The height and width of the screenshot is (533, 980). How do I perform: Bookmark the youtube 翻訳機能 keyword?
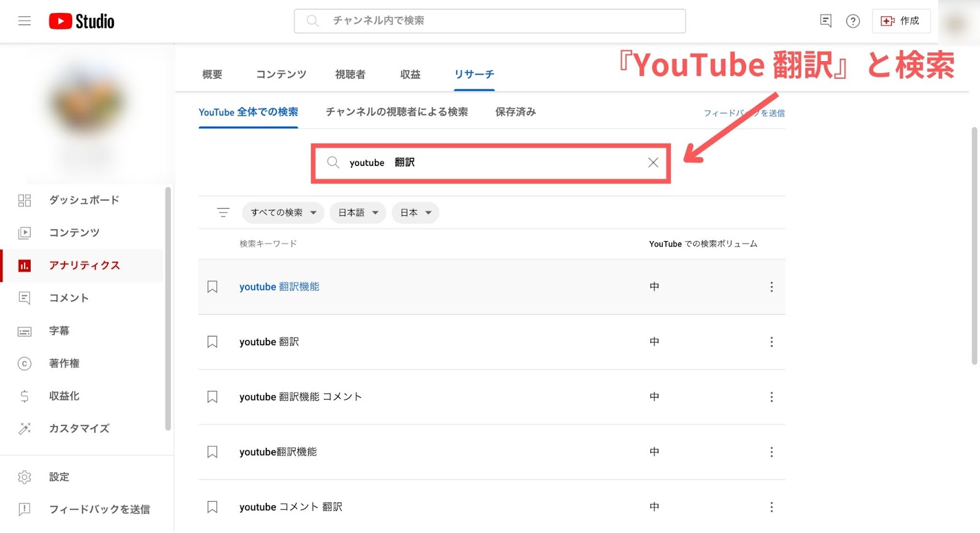tap(213, 286)
